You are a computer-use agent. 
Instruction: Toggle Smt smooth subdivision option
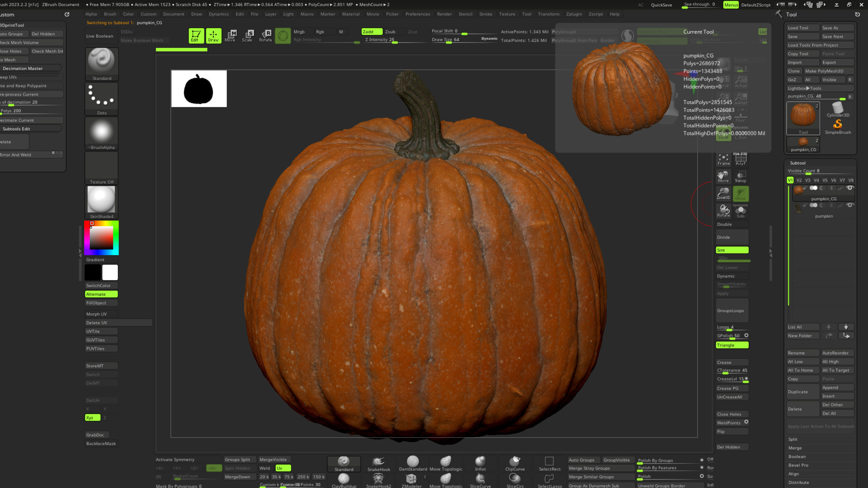[732, 250]
